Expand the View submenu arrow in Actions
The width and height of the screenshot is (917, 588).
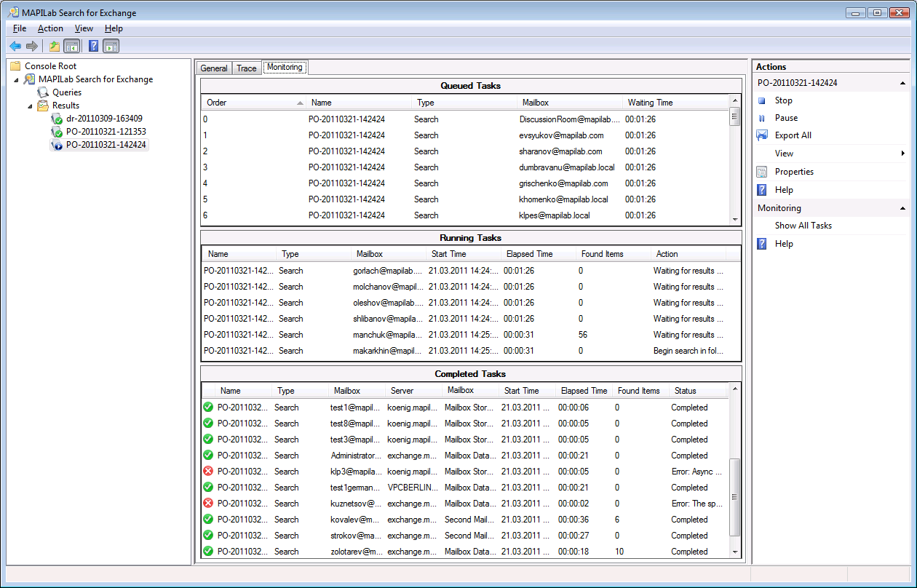tap(902, 154)
